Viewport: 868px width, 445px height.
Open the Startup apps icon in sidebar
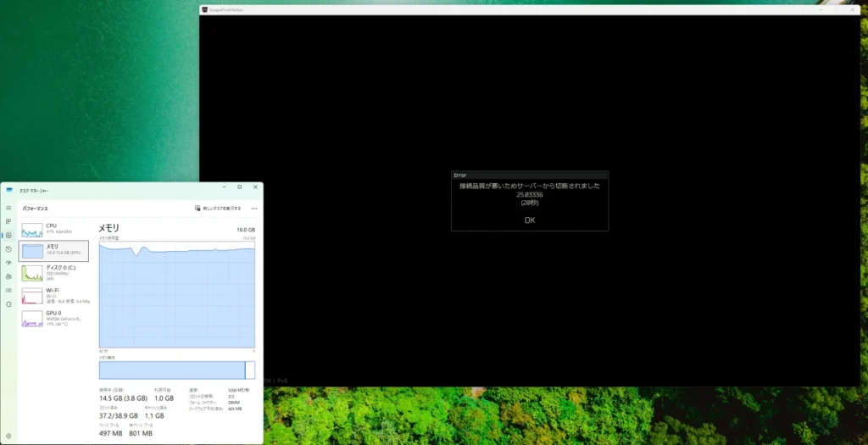(8, 262)
